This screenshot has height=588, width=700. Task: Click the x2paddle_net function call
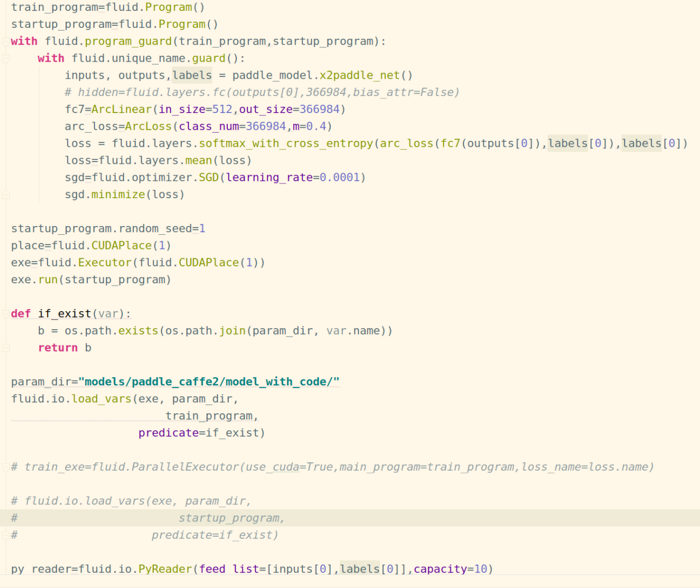(360, 75)
